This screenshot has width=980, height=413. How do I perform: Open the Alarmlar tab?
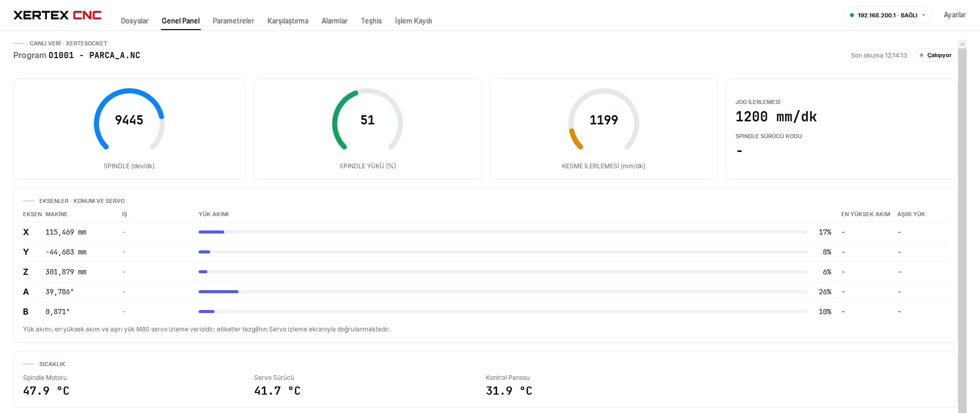334,21
